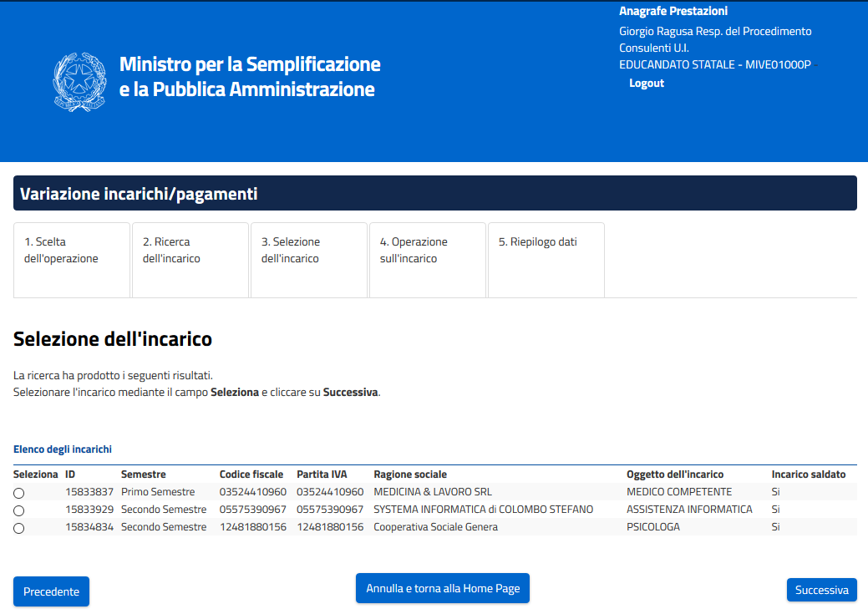Click the 'Anagrafe Prestazioni' header text
868x614 pixels.
[673, 12]
